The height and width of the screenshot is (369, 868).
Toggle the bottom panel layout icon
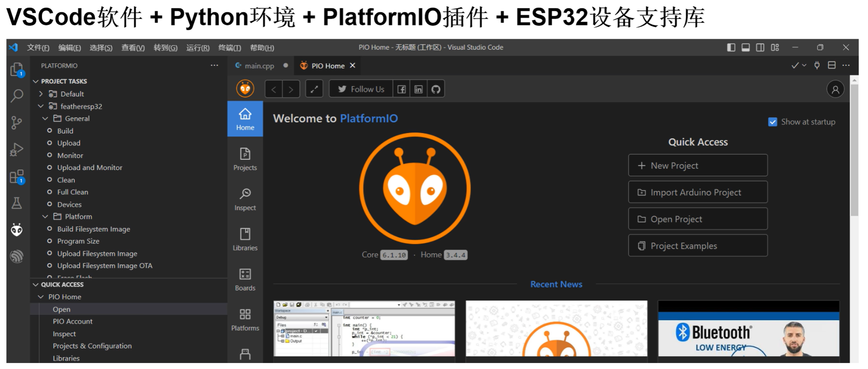(x=745, y=47)
